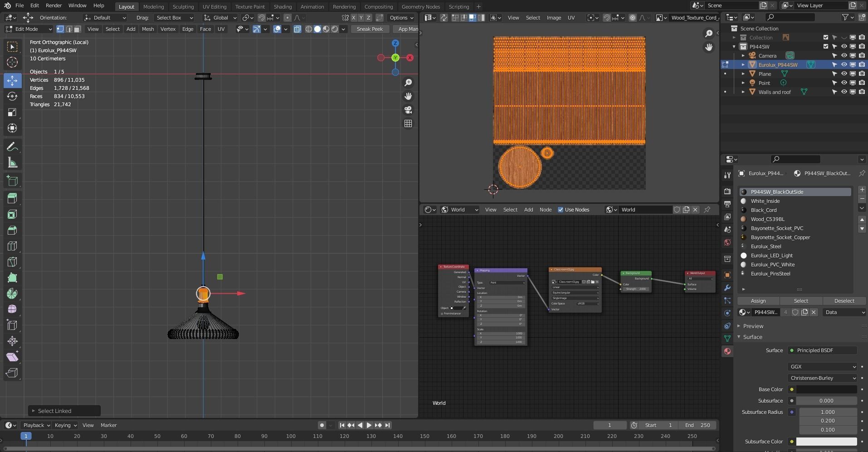This screenshot has width=868, height=452.
Task: Select the Knife tool
Action: [x=12, y=262]
